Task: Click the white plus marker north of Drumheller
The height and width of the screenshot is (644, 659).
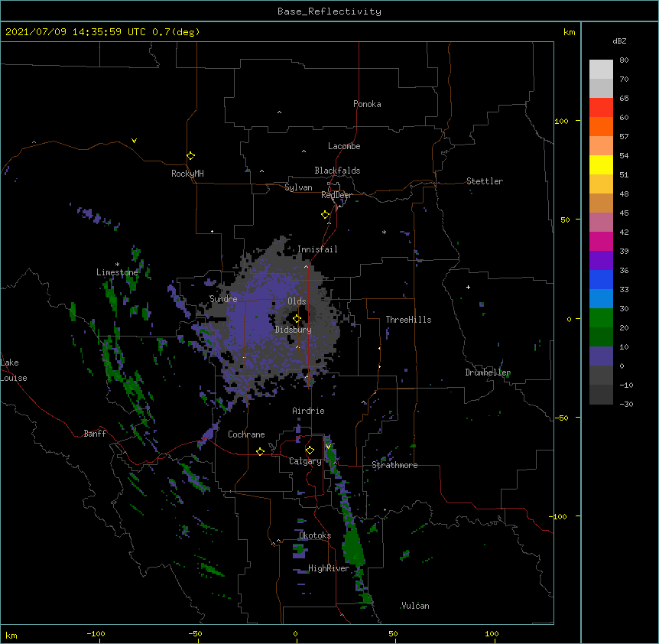Action: [468, 287]
